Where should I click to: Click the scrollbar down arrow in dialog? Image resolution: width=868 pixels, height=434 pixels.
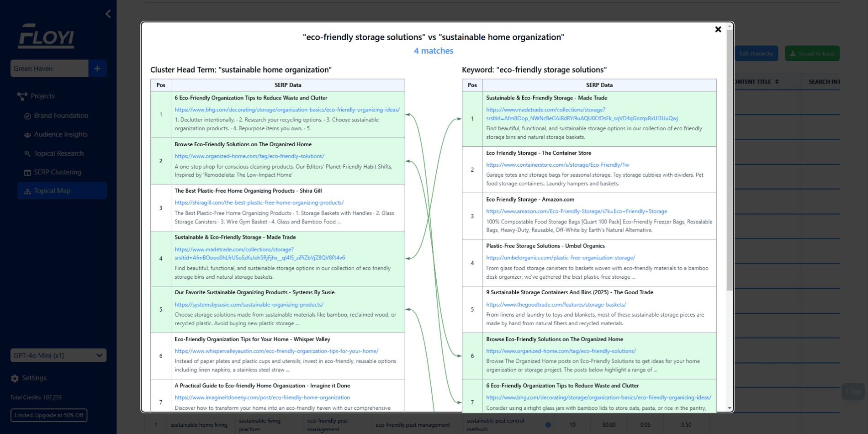730,408
